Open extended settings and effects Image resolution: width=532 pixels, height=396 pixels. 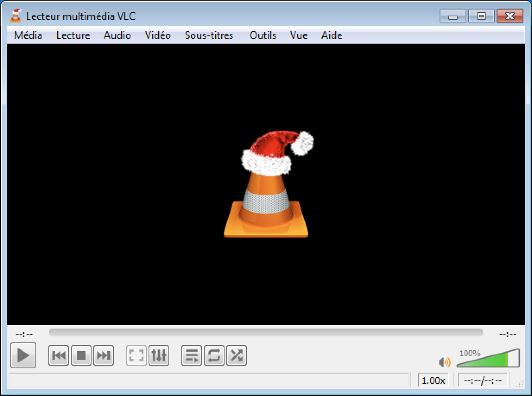(x=159, y=355)
